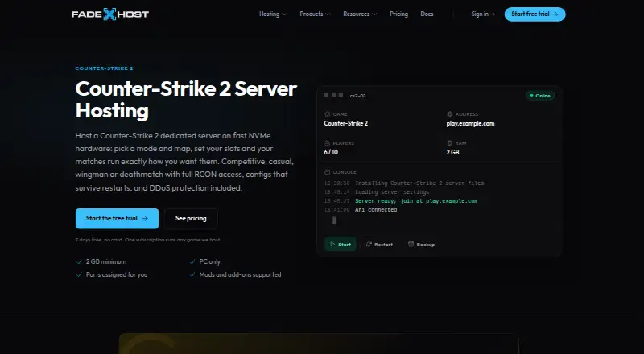Open the Pricing page
Image resolution: width=644 pixels, height=354 pixels.
[x=398, y=14]
